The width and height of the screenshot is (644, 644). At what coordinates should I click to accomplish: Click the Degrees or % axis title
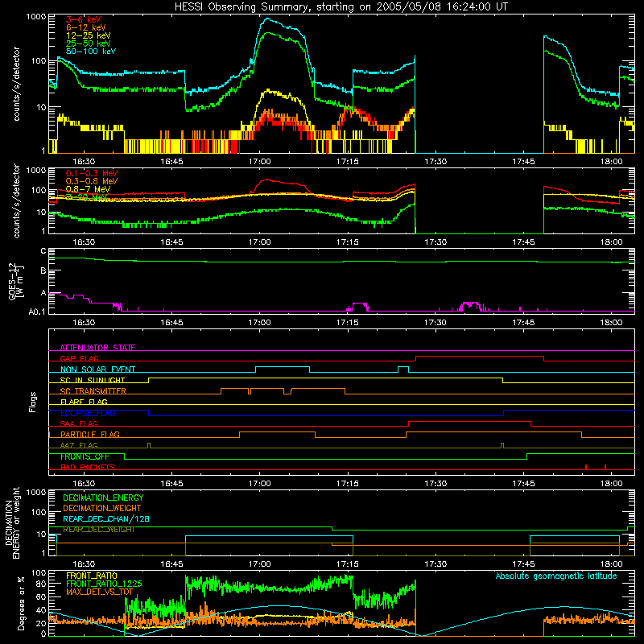21,603
